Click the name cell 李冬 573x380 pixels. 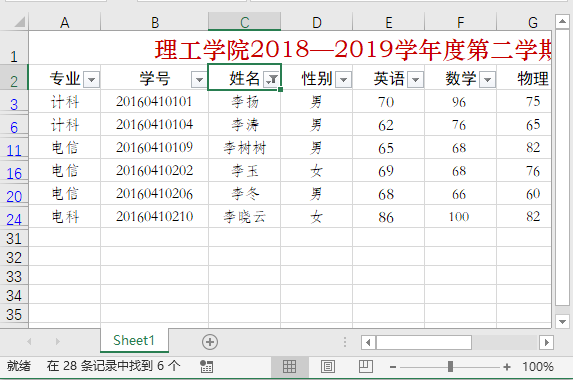point(244,194)
